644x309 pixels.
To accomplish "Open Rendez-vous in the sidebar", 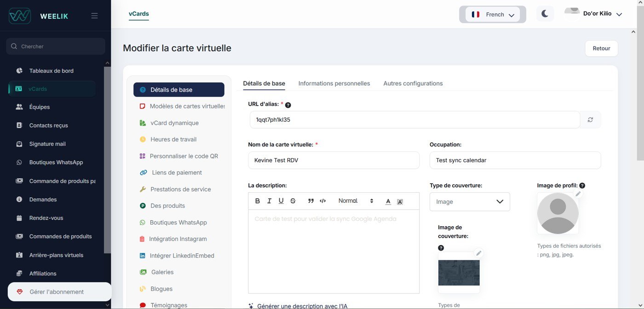I will [x=46, y=218].
